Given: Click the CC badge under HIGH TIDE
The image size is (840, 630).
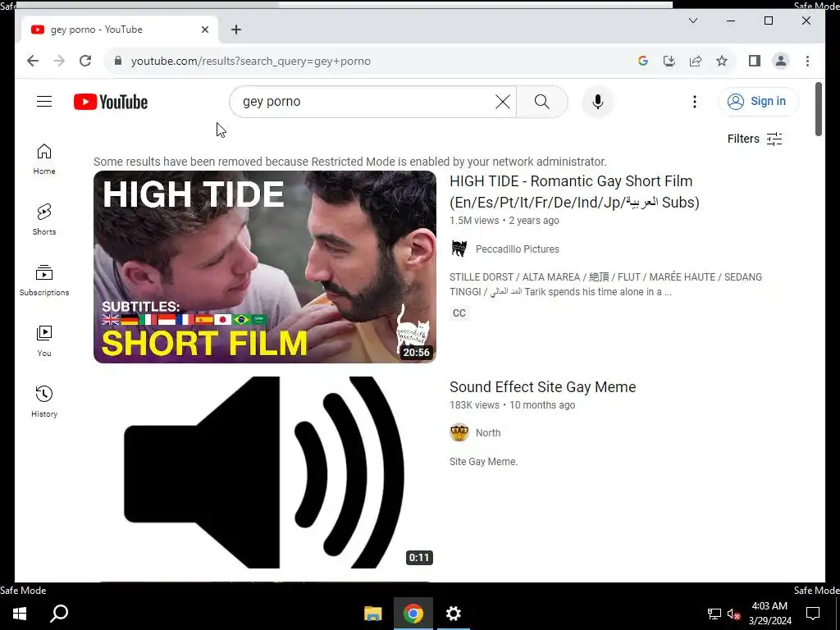Looking at the screenshot, I should point(459,313).
